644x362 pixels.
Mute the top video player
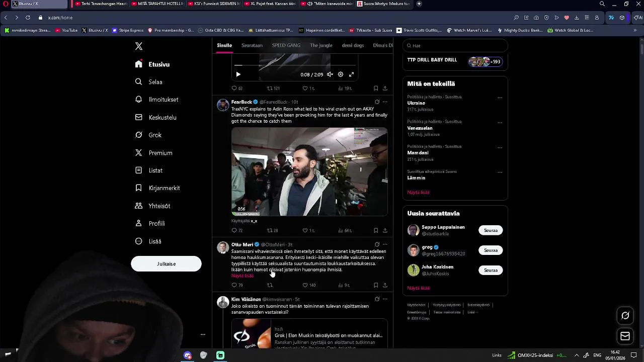(x=330, y=74)
